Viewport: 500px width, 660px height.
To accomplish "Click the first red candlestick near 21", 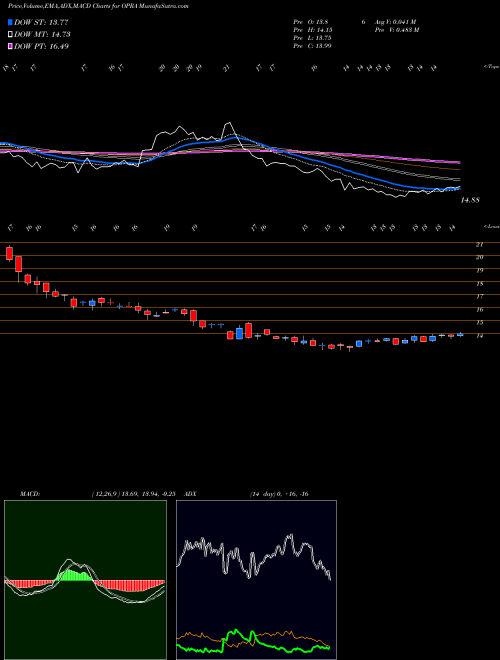I will pos(9,253).
